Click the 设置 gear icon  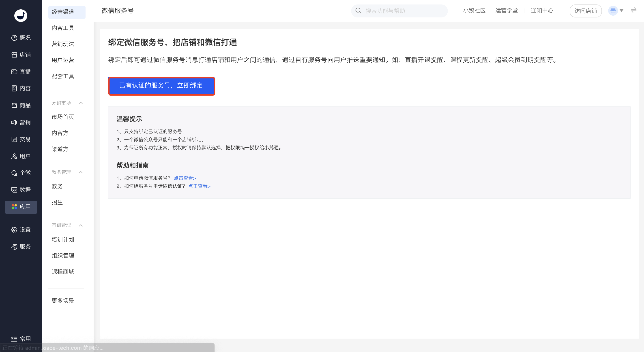coord(14,230)
